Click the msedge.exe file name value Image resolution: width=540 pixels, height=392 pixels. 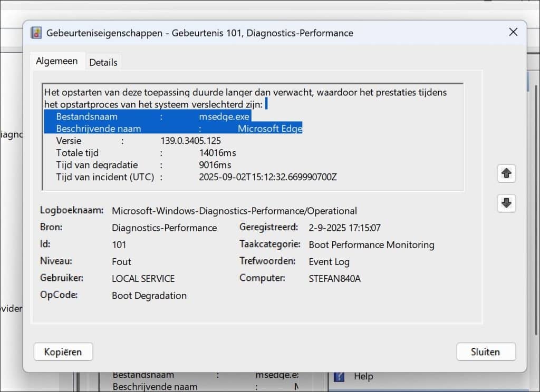(224, 116)
